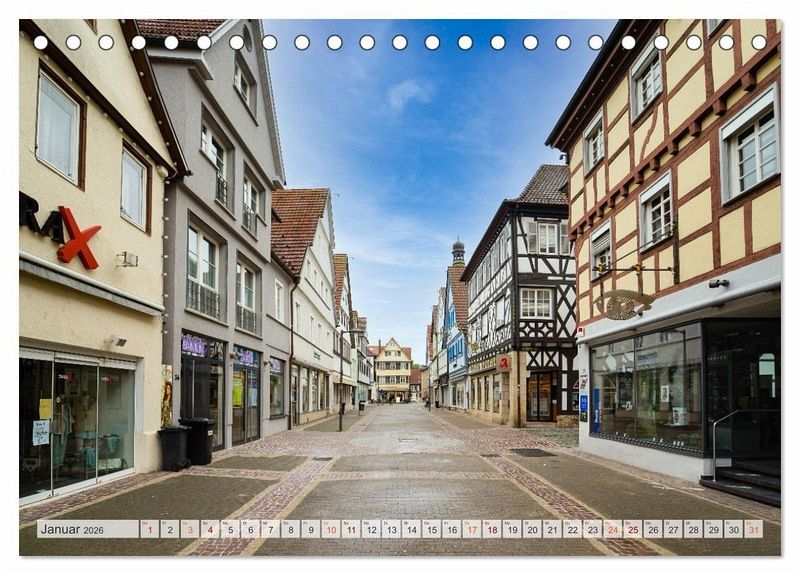Select day 6 in calendar strip
800x575 pixels.
pyautogui.click(x=251, y=529)
